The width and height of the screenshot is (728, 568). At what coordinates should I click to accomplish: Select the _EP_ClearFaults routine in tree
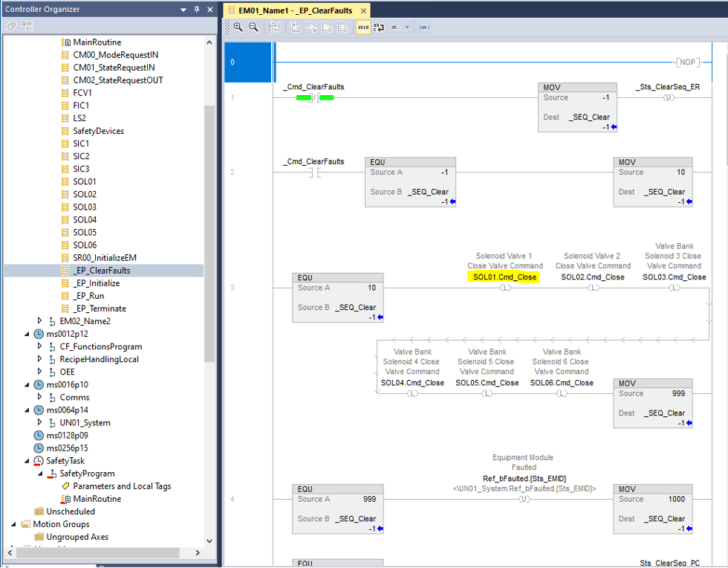[101, 271]
